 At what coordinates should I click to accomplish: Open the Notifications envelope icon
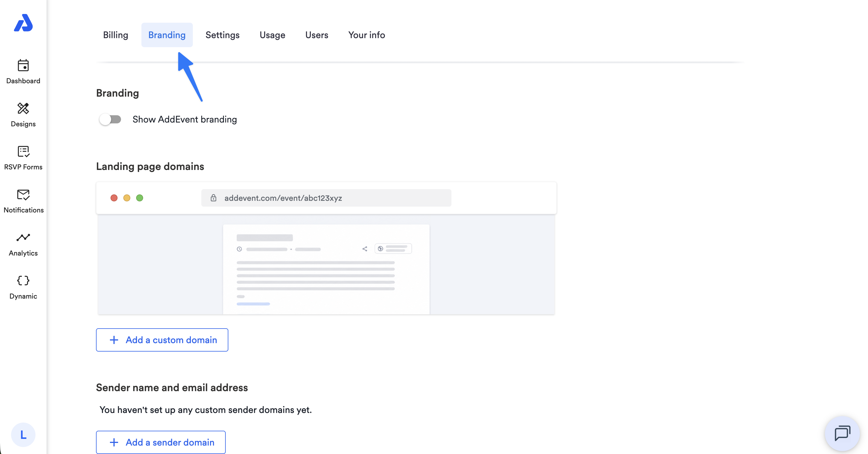tap(23, 195)
